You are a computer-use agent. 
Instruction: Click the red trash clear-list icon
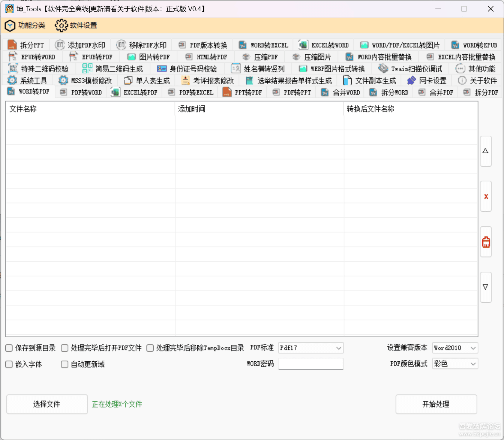click(x=486, y=242)
